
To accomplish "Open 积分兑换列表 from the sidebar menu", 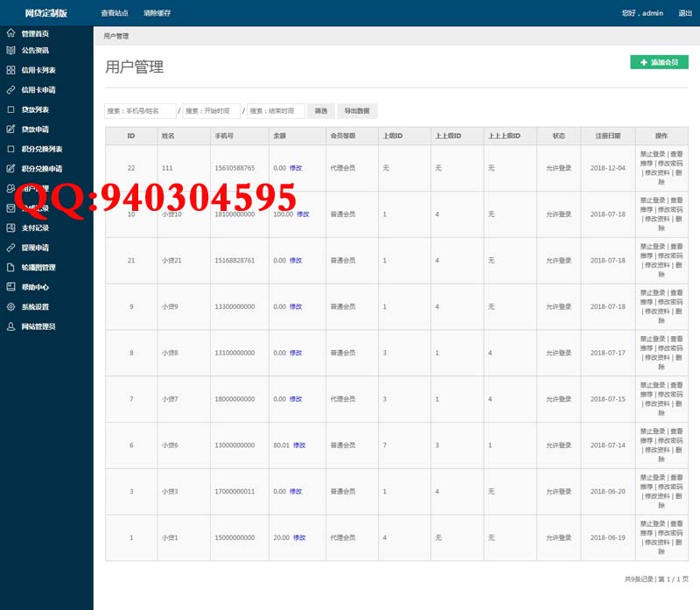I will [x=41, y=149].
